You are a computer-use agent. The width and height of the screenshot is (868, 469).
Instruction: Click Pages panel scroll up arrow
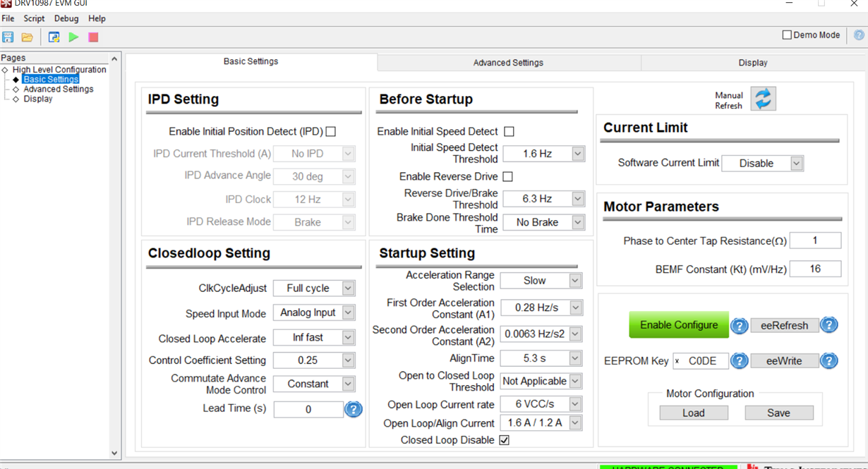click(114, 59)
